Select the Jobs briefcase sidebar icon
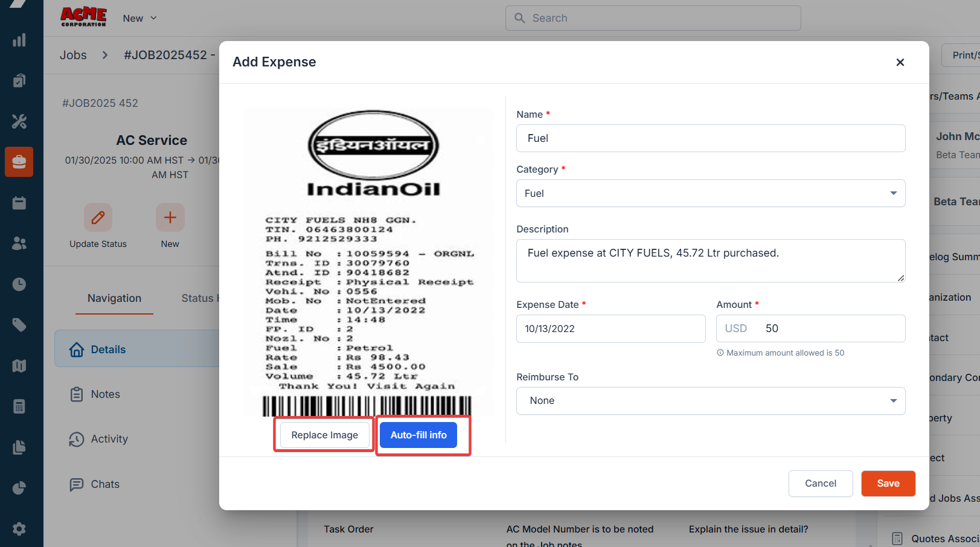 click(19, 162)
